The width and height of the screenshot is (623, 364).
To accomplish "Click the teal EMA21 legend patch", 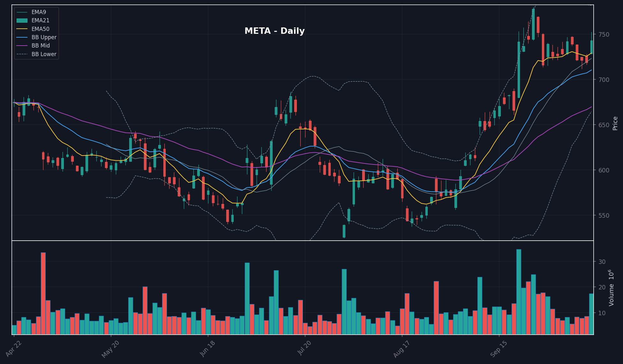I will click(x=22, y=20).
